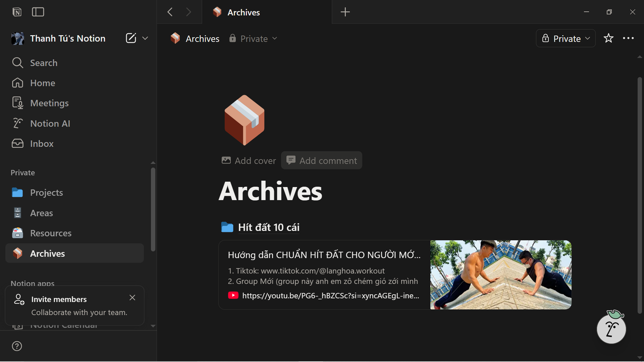
Task: Click the Notion AI floating assistant face
Action: coord(611,329)
